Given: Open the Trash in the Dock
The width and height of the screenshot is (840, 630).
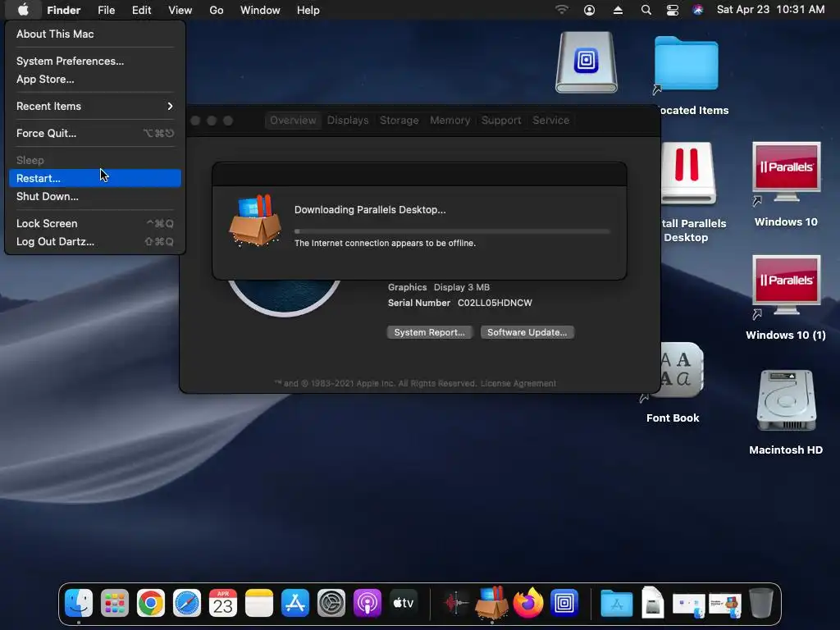Looking at the screenshot, I should pyautogui.click(x=761, y=603).
